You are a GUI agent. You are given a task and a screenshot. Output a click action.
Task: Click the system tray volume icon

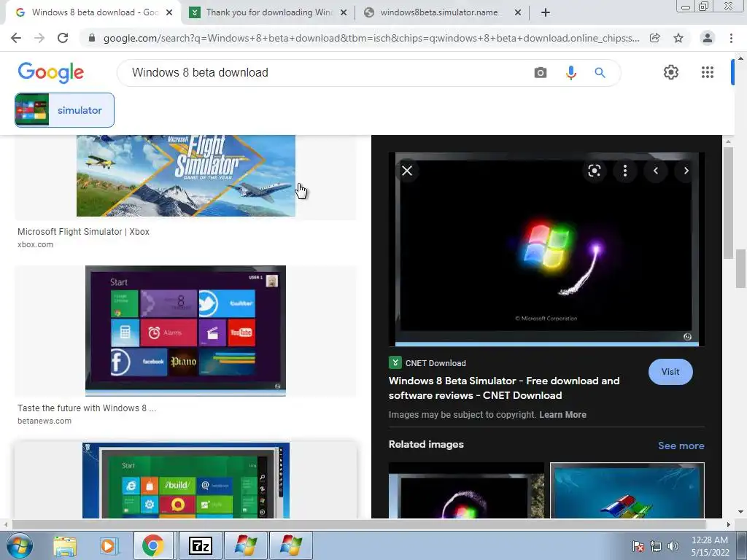coord(673,546)
